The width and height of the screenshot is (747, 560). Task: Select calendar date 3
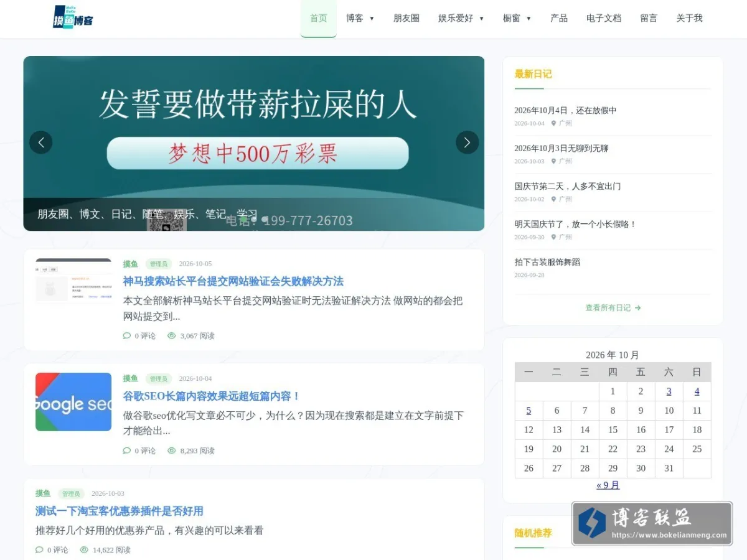point(669,391)
